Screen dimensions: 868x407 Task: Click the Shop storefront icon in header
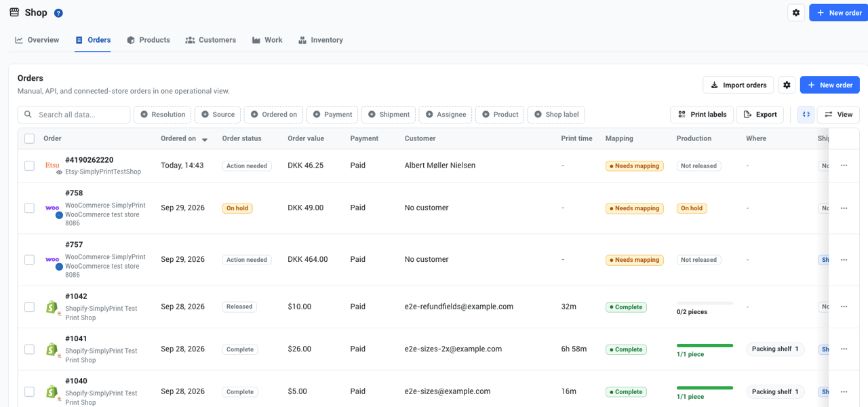point(14,12)
